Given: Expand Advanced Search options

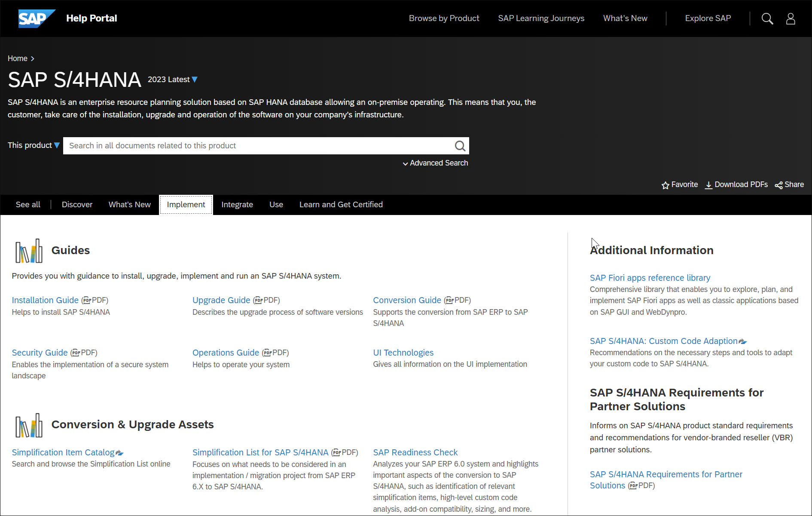Looking at the screenshot, I should click(x=435, y=163).
